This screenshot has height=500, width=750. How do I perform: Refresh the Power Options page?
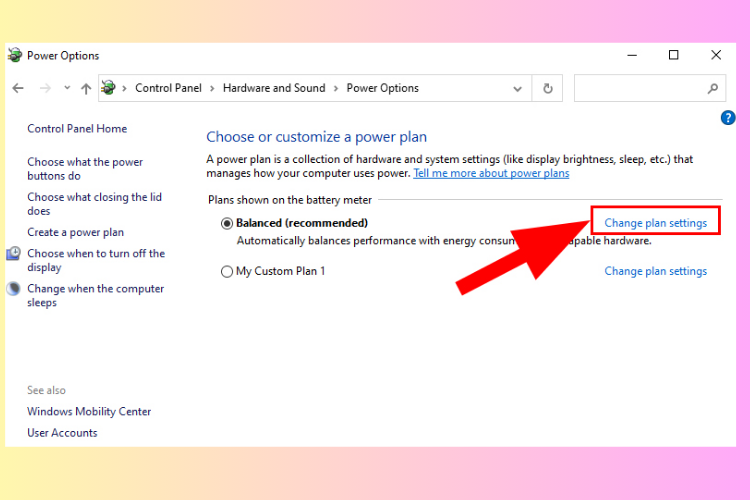548,88
